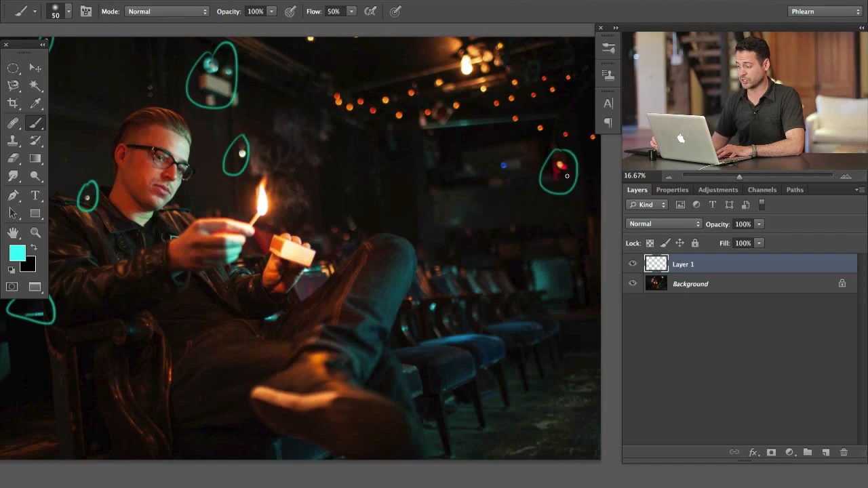
Task: Click the Character panel icon
Action: pyautogui.click(x=608, y=104)
